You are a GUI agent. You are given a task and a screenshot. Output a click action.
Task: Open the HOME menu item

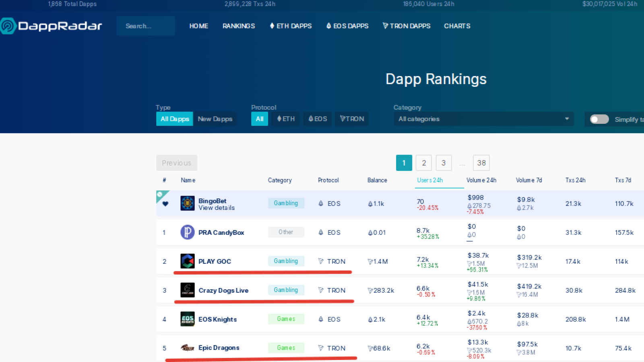point(199,26)
